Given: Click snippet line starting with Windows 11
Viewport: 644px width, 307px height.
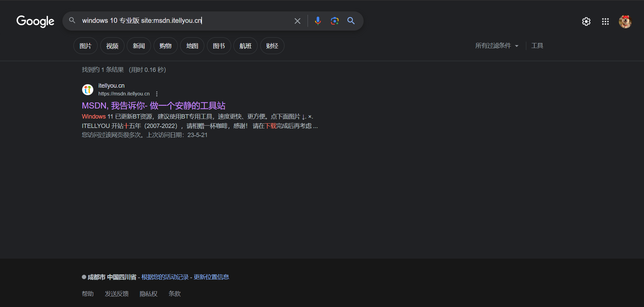Looking at the screenshot, I should click(198, 117).
